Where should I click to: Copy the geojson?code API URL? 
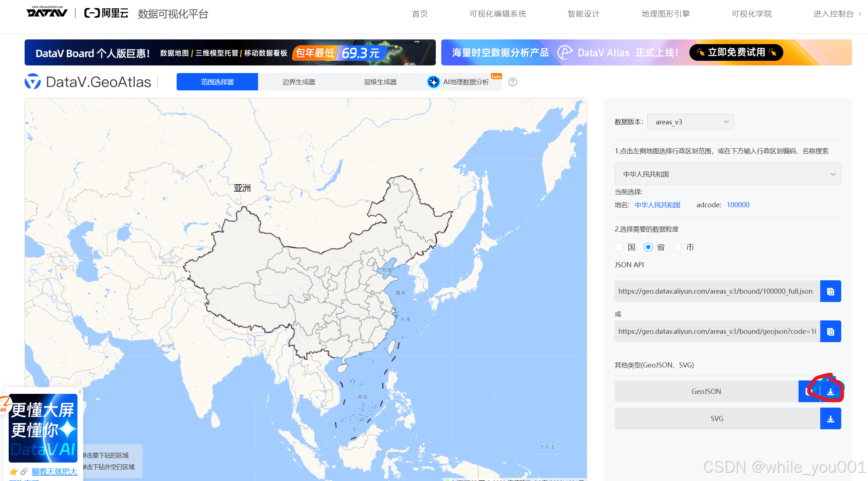(x=830, y=331)
